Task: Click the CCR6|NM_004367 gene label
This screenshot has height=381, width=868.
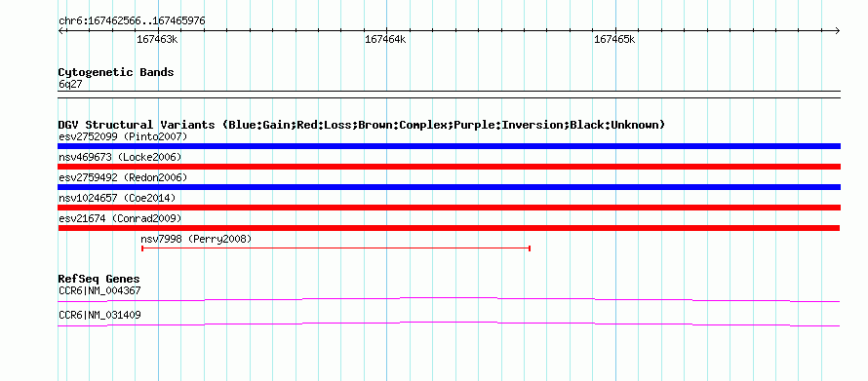Action: (x=99, y=290)
